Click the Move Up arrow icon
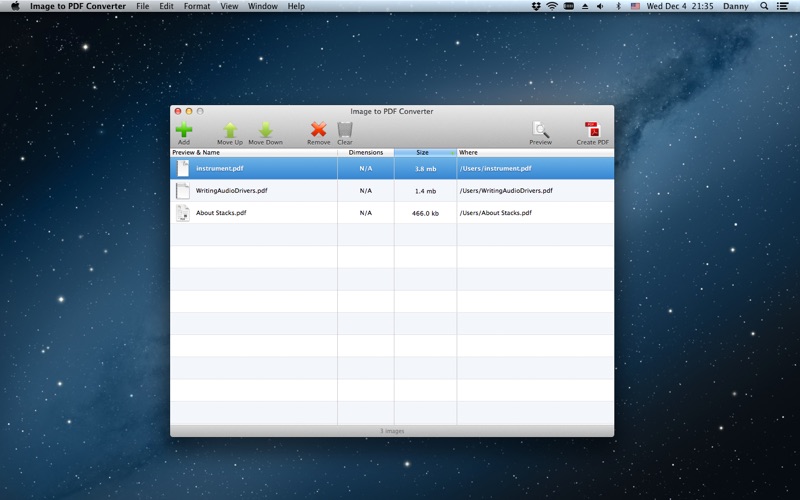 (x=230, y=130)
